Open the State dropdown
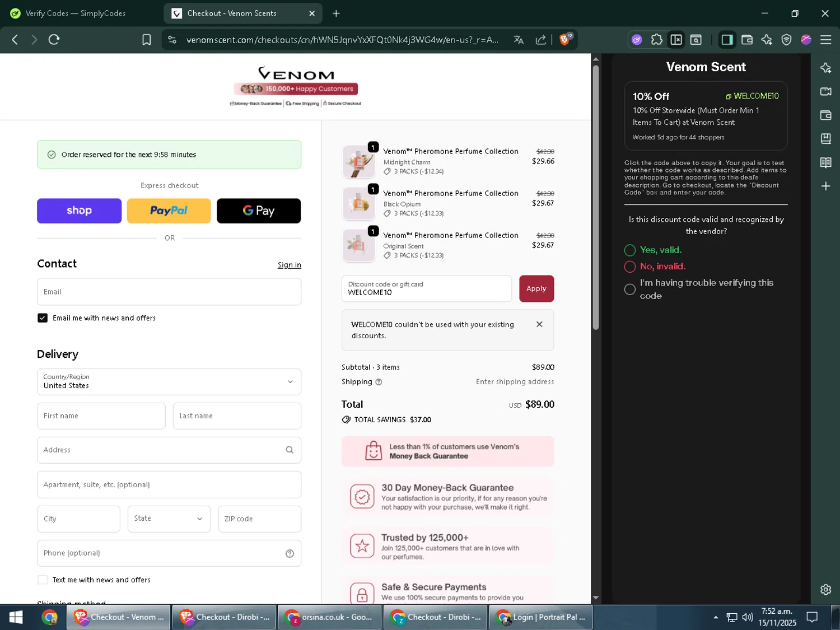 tap(169, 519)
